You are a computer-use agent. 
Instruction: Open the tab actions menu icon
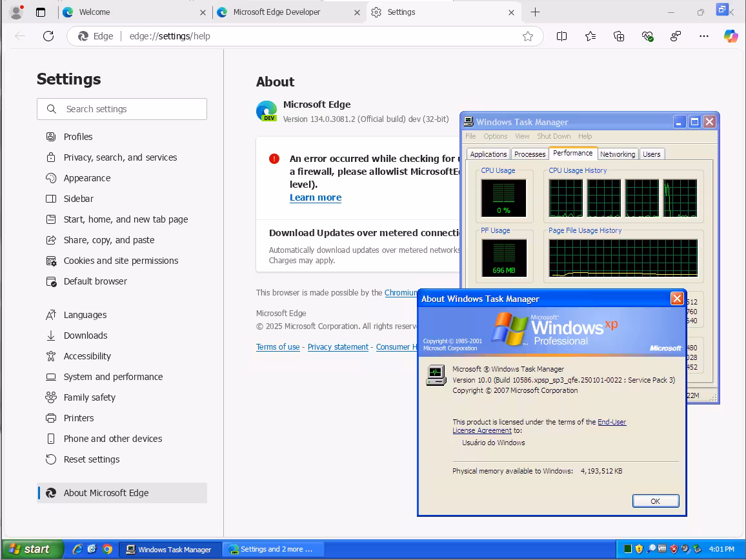(x=41, y=12)
